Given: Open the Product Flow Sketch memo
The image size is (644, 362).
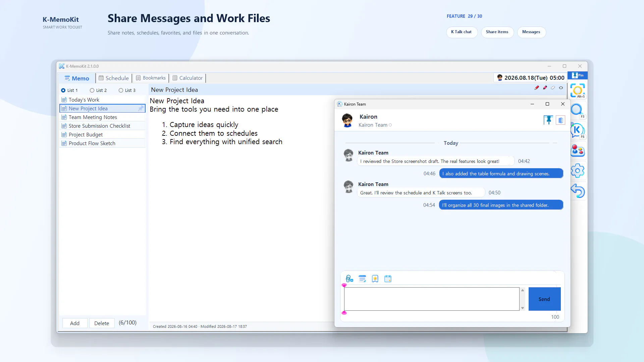Looking at the screenshot, I should [x=102, y=143].
